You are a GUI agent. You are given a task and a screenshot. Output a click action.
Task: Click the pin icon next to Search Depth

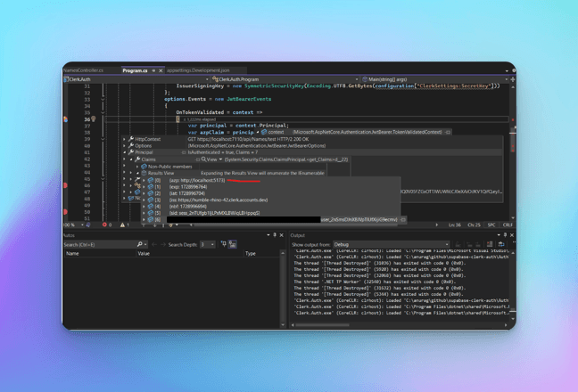click(223, 244)
